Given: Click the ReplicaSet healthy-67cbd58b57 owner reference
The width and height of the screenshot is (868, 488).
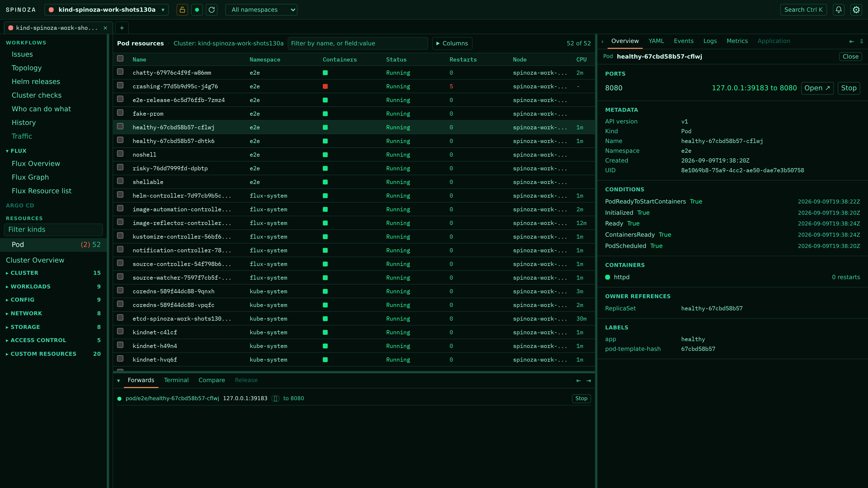Looking at the screenshot, I should pyautogui.click(x=712, y=309).
